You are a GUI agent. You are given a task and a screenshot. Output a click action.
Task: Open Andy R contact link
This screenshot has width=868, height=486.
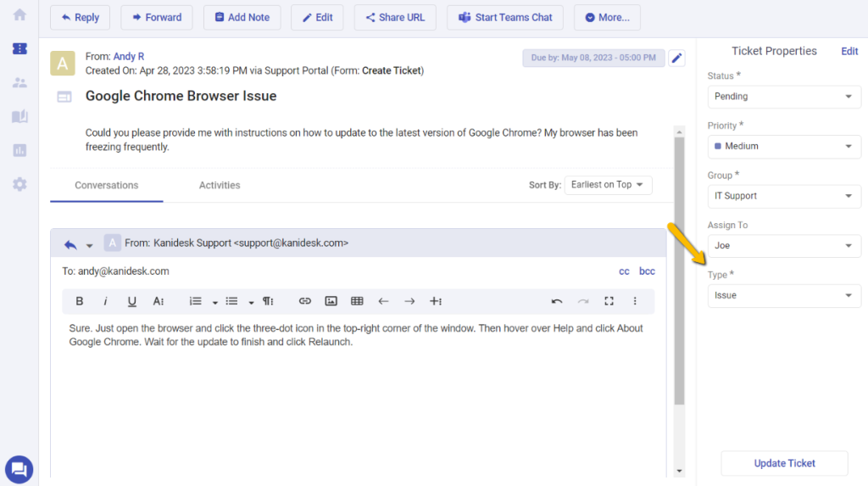coord(129,56)
